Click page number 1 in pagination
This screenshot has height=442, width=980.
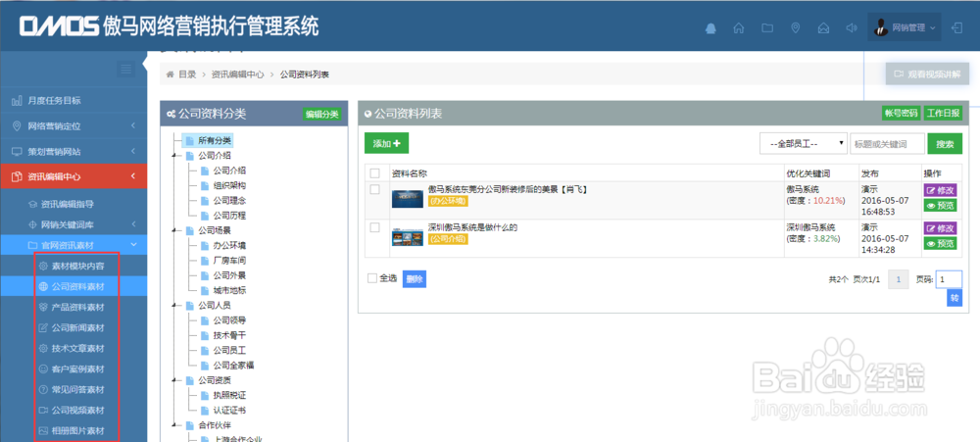point(899,279)
